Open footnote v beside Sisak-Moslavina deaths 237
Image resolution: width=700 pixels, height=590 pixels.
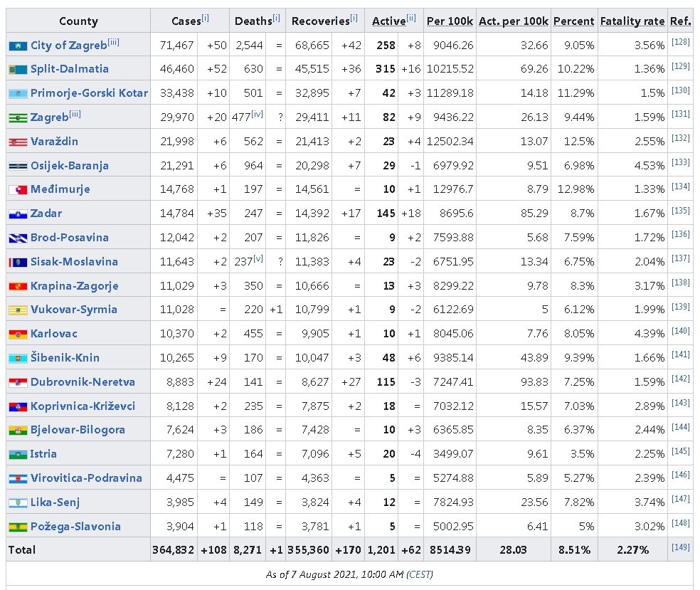point(258,258)
